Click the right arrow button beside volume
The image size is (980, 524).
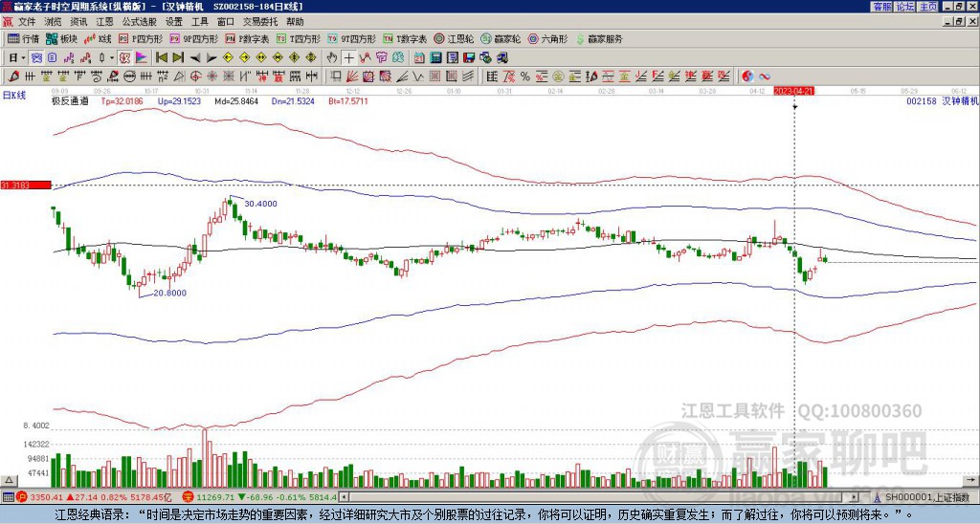[x=971, y=480]
